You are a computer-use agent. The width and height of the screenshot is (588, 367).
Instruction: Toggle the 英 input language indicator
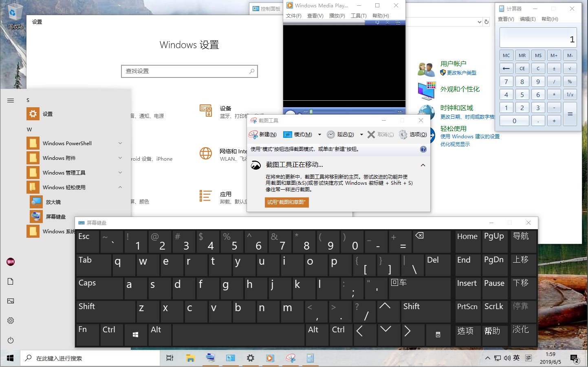(516, 358)
